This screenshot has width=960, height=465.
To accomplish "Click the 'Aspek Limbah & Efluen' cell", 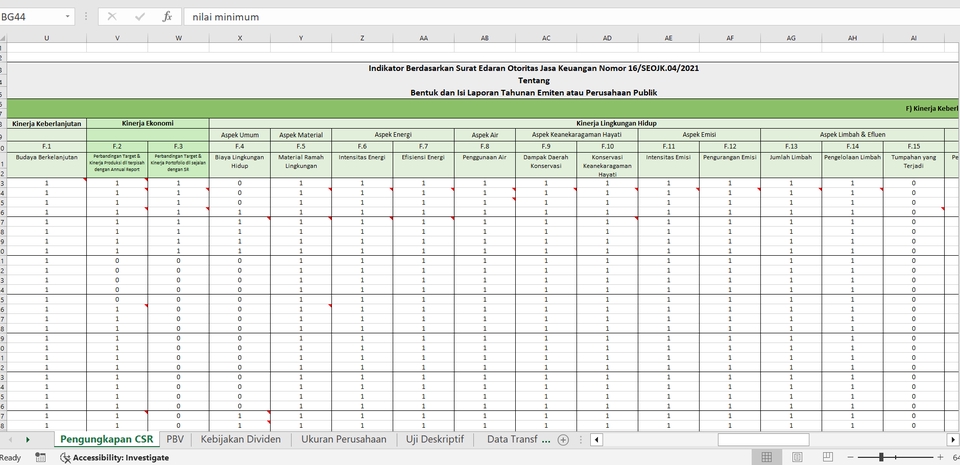I will point(852,135).
